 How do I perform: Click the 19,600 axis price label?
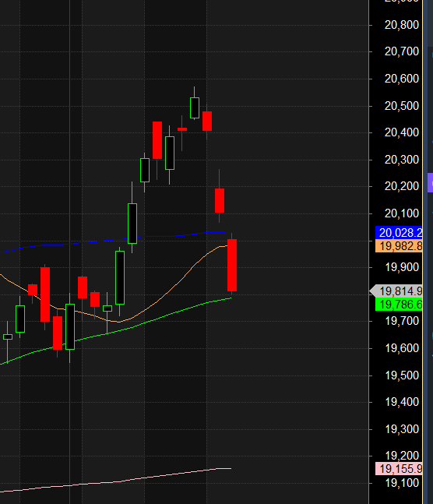pos(402,348)
